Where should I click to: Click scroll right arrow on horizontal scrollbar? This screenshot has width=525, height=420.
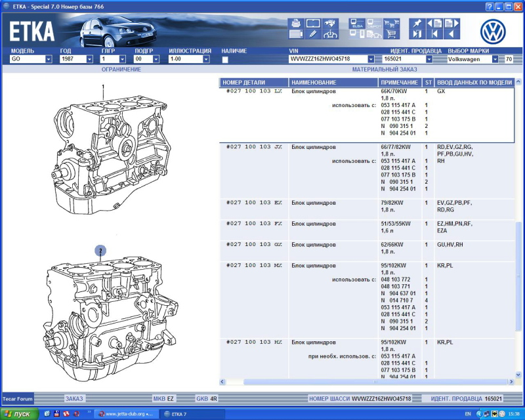pyautogui.click(x=511, y=381)
